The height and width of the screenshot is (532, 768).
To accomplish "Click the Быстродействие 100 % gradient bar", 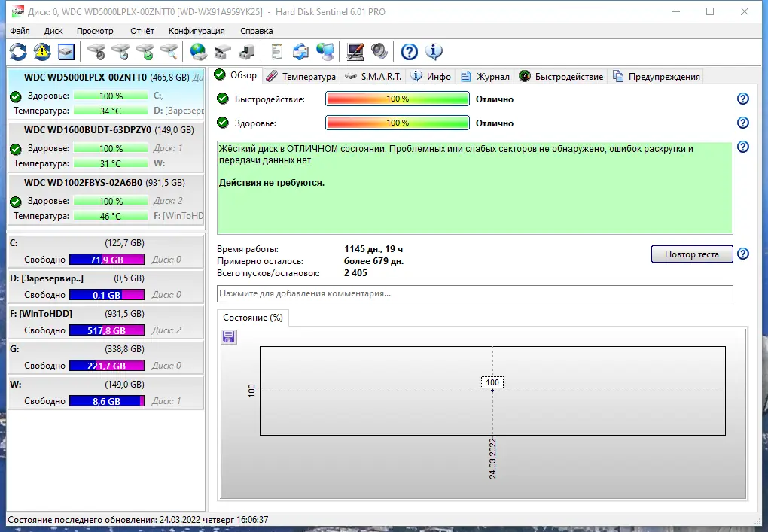I will coord(398,99).
